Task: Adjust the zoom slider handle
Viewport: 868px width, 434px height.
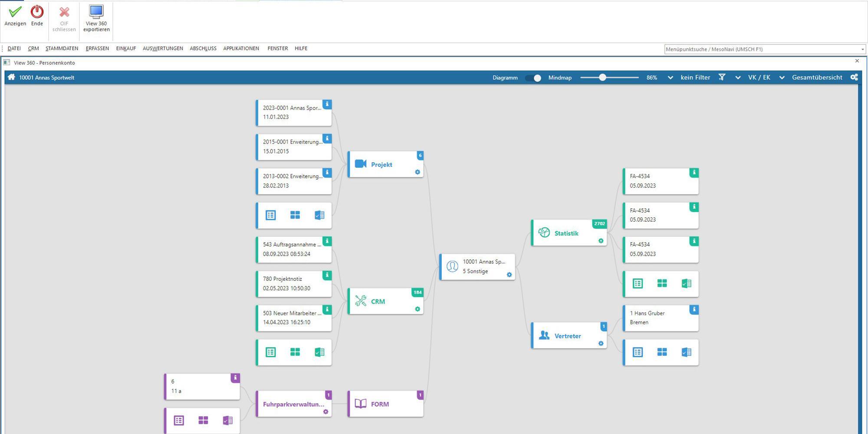Action: pyautogui.click(x=602, y=78)
